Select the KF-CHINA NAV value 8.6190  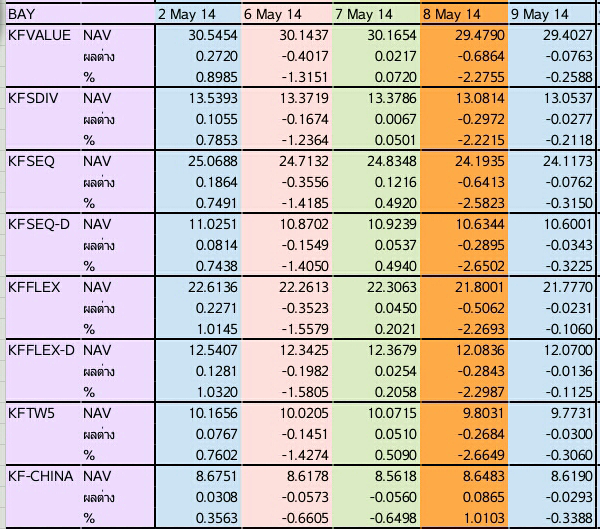pyautogui.click(x=568, y=477)
